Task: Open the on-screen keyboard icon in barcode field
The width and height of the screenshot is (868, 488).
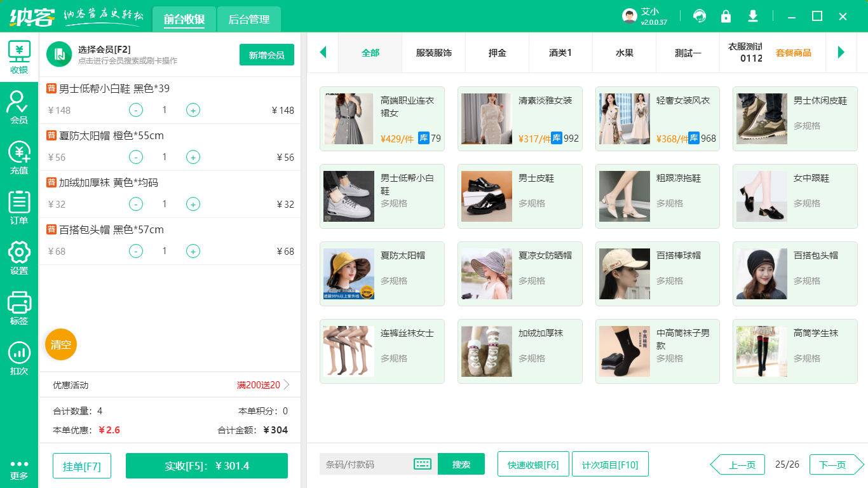Action: [423, 464]
